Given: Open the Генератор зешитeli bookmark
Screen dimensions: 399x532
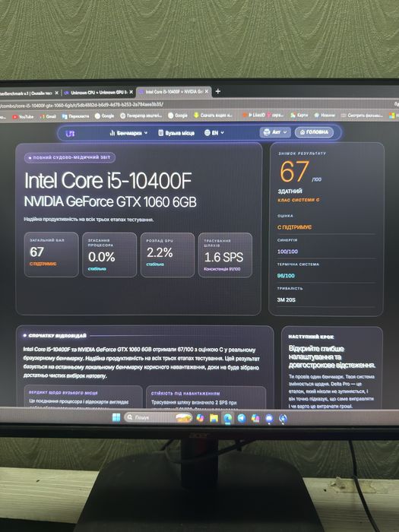Looking at the screenshot, I should coord(141,116).
